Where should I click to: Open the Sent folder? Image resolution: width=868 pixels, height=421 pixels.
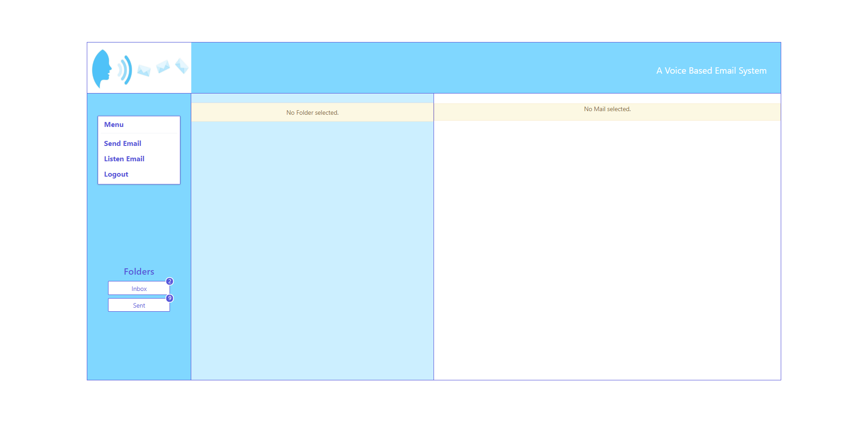(x=139, y=305)
